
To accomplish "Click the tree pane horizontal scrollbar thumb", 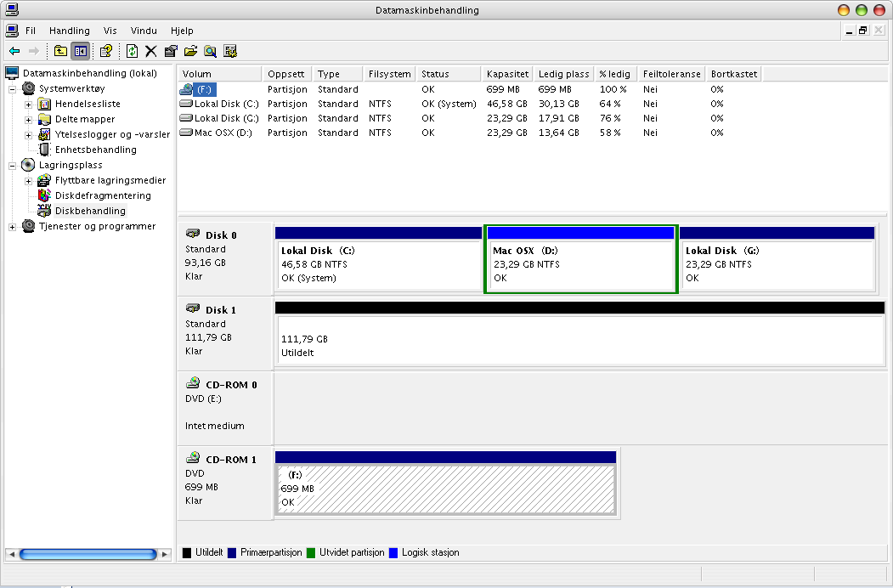I will point(88,554).
